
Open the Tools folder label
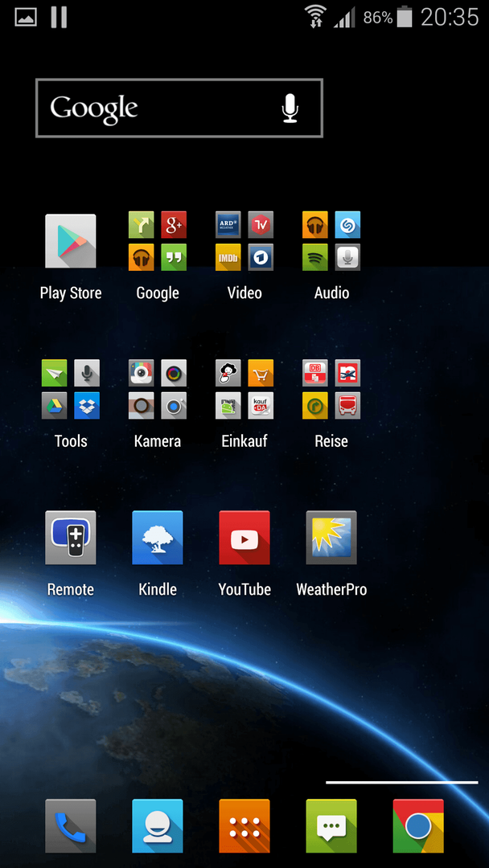click(x=70, y=441)
